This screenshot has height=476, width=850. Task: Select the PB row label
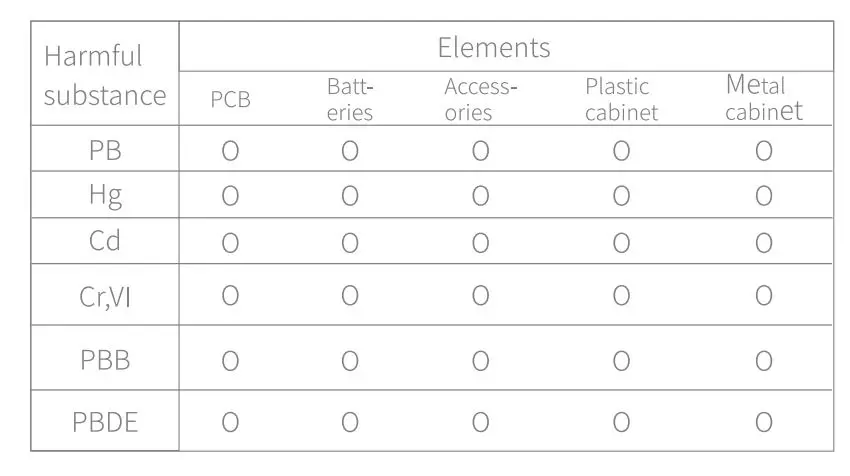coord(105,152)
